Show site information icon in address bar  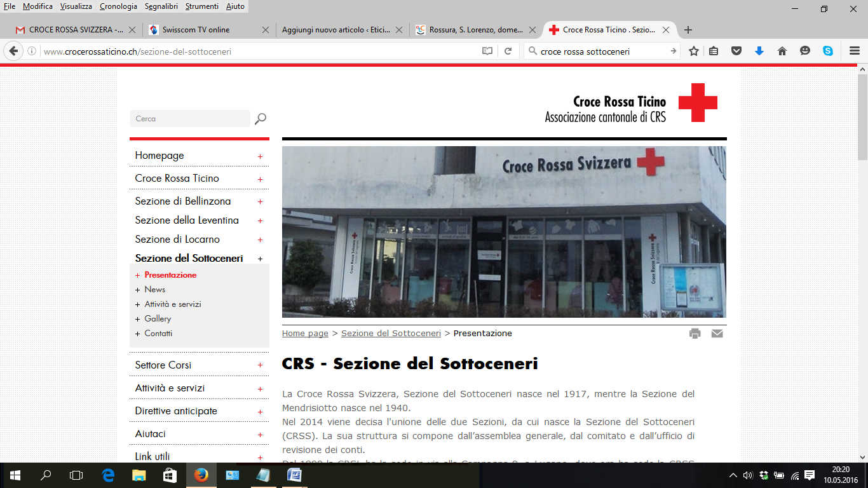coord(32,51)
